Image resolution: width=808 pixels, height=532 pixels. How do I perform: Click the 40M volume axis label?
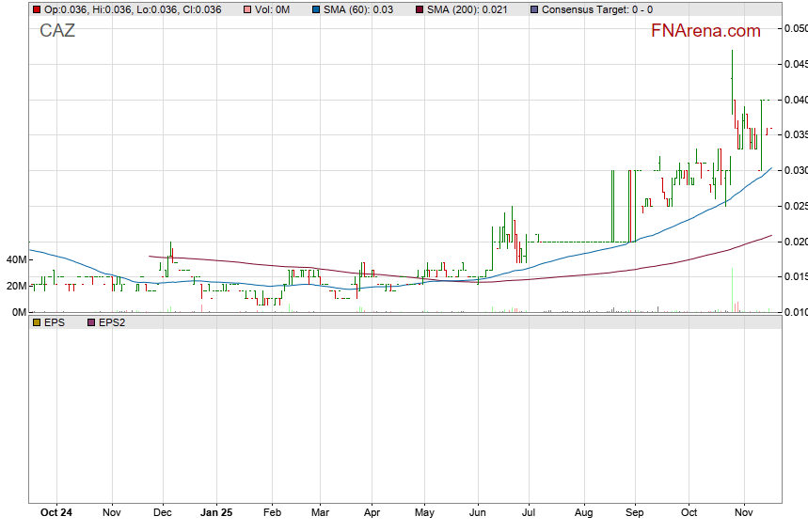point(15,259)
